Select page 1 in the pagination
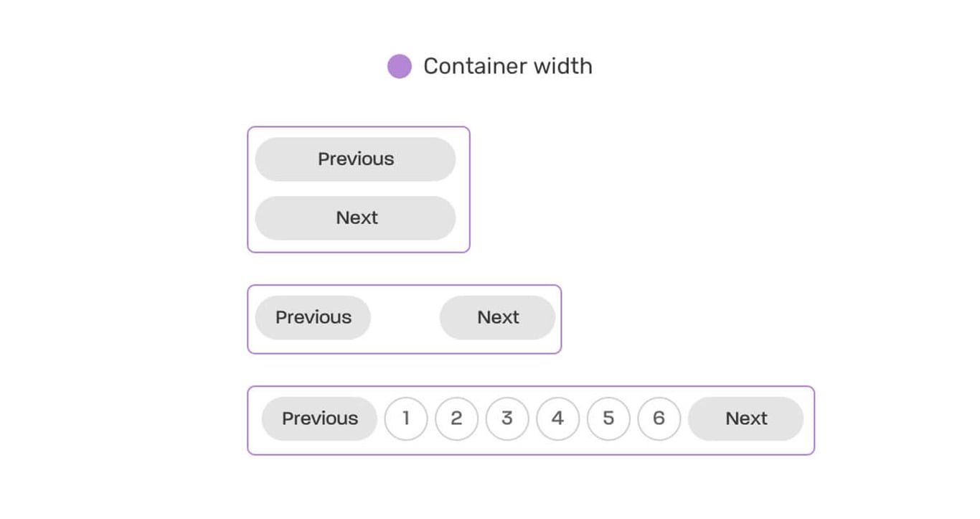The image size is (980, 519). point(406,419)
